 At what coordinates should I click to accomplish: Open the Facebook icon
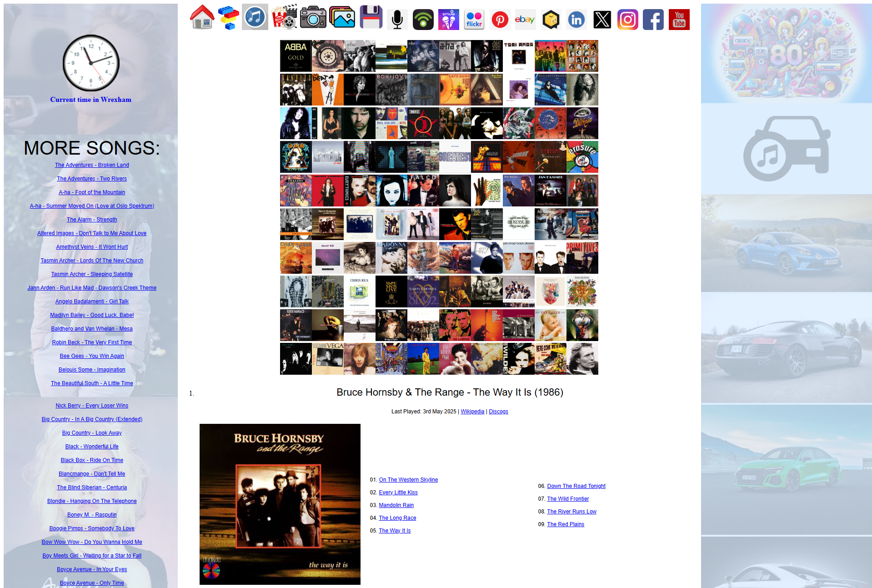[653, 20]
